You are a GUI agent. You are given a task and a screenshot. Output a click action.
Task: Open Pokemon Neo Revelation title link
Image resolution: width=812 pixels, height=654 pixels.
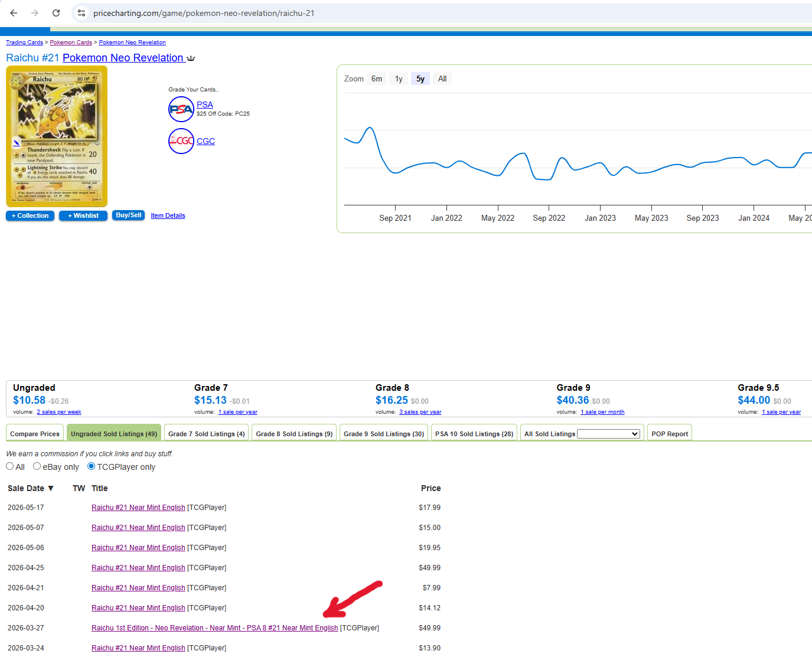click(123, 58)
